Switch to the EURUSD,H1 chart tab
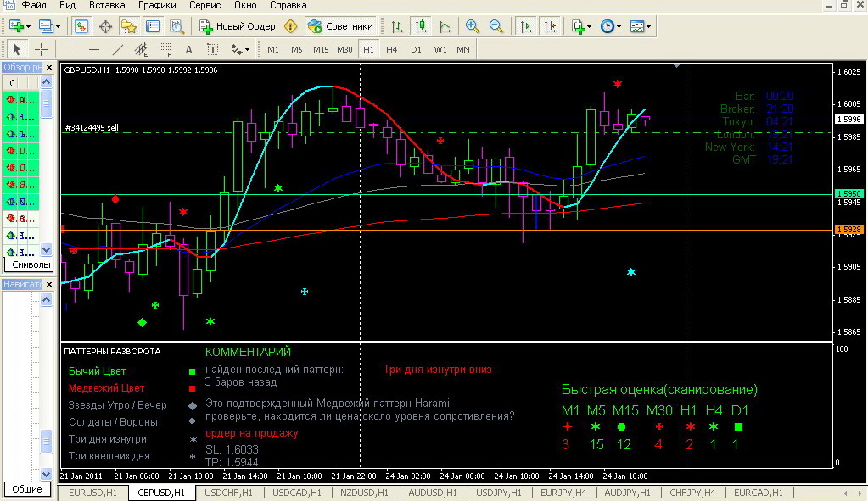 click(x=93, y=493)
